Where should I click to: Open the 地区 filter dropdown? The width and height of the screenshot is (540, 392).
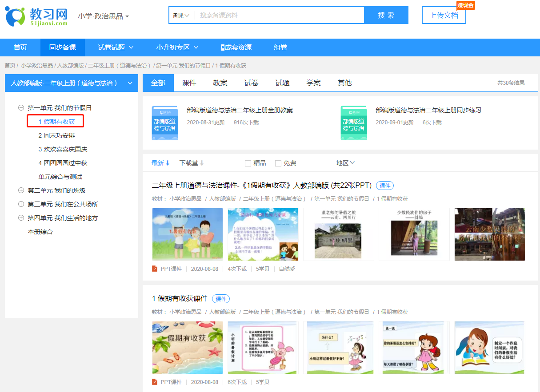tap(345, 163)
